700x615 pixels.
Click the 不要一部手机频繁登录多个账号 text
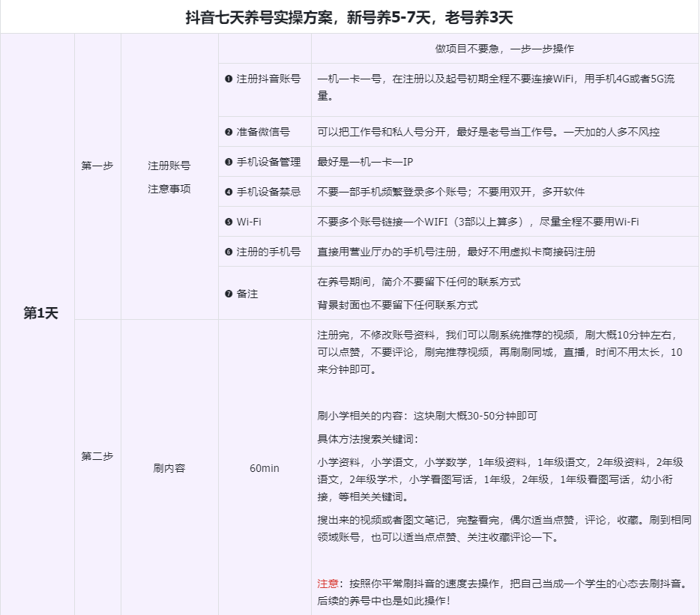click(x=392, y=192)
